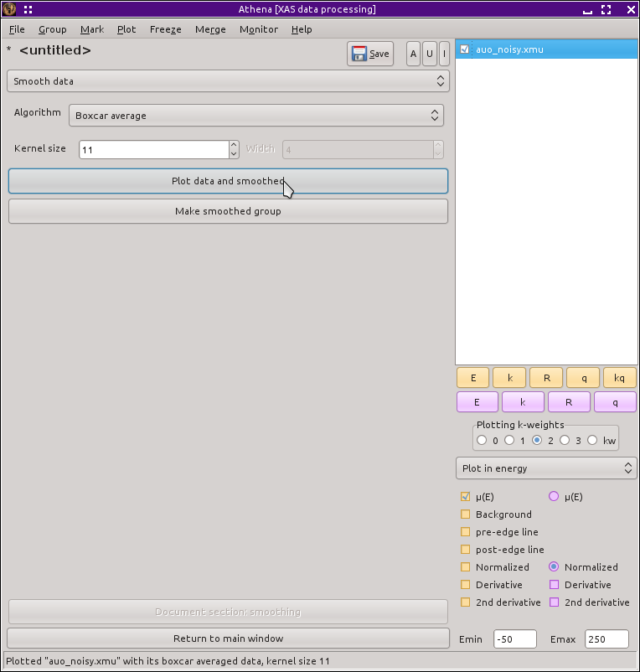Plot current group in E (orange button)
640x672 pixels.
(x=473, y=378)
